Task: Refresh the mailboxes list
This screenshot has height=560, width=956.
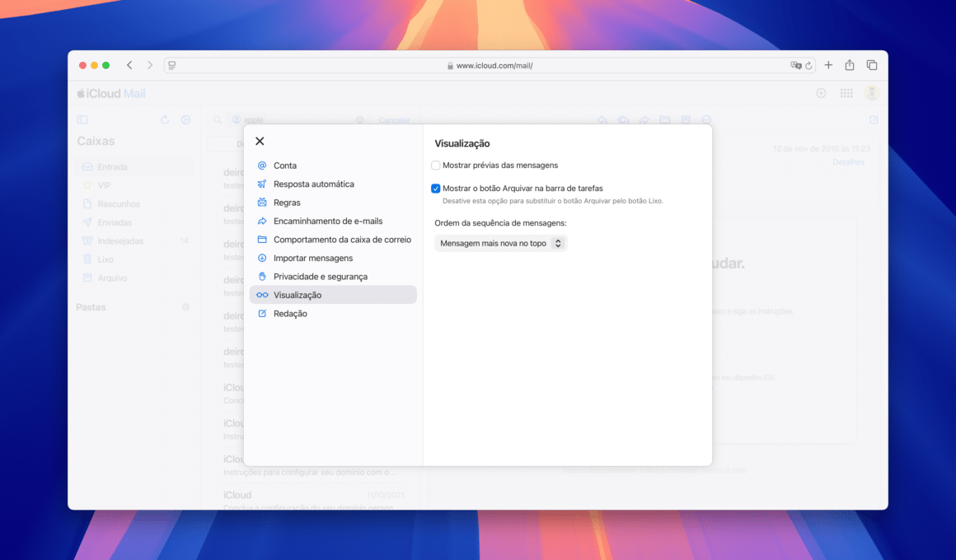Action: 165,120
